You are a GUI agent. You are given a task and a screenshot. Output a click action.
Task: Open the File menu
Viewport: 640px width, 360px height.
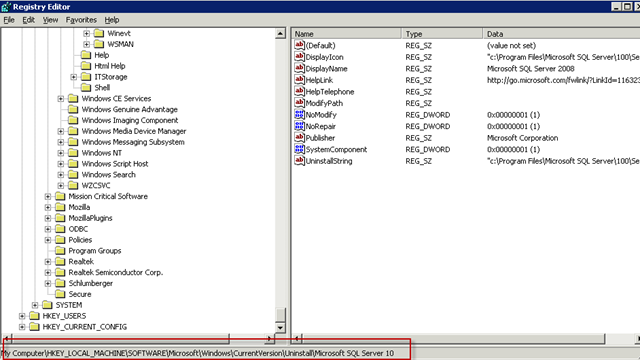[9, 20]
